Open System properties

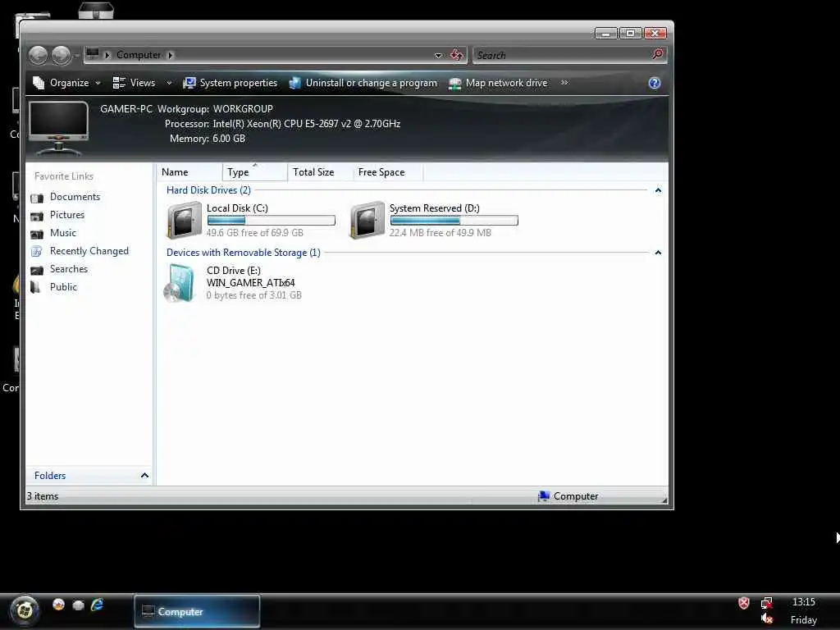point(231,83)
